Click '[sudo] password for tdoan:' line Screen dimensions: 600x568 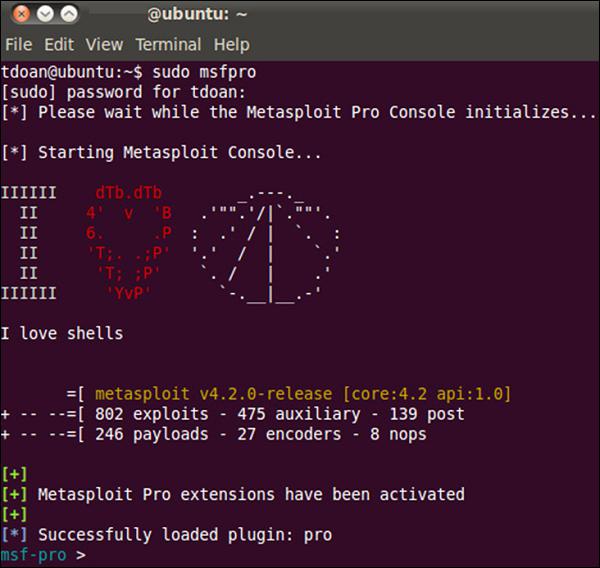pos(123,92)
